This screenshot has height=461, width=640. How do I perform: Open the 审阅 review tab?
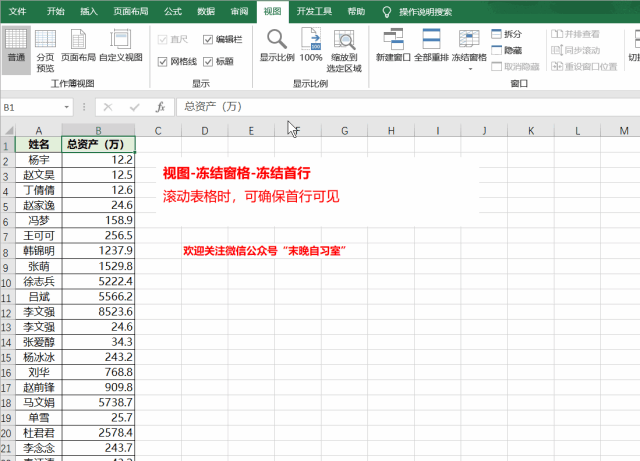click(x=239, y=11)
